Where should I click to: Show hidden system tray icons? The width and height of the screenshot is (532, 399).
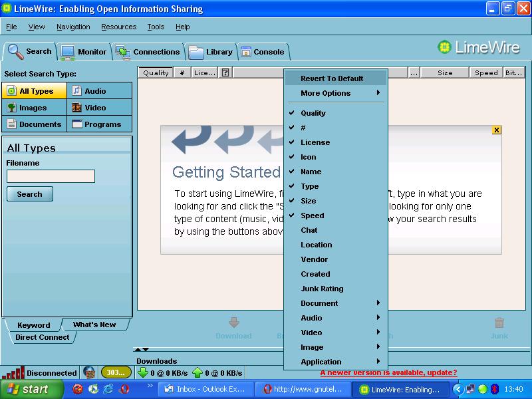click(x=458, y=389)
